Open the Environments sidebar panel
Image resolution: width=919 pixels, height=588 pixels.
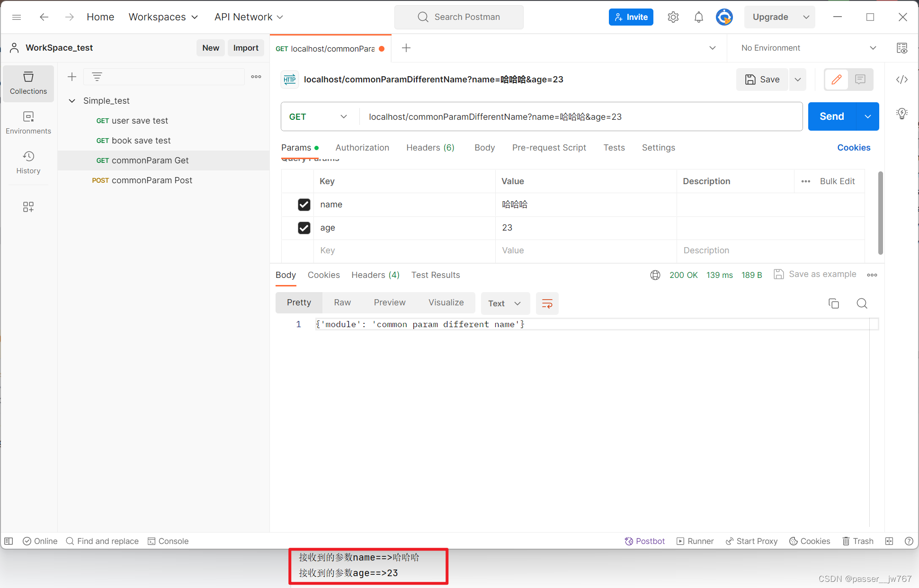tap(28, 123)
